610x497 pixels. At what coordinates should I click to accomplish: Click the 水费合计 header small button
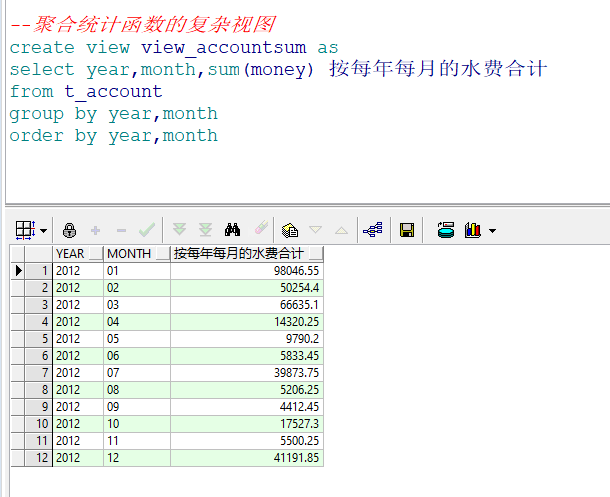(x=316, y=253)
